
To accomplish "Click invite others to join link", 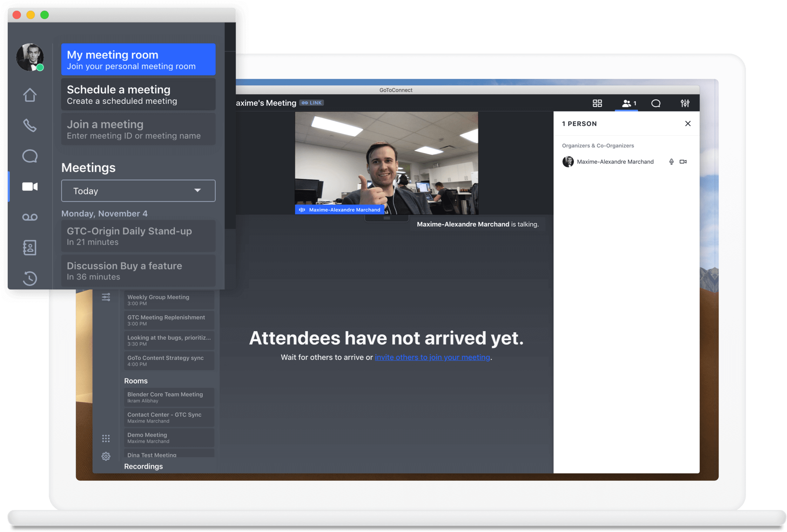I will [x=432, y=357].
